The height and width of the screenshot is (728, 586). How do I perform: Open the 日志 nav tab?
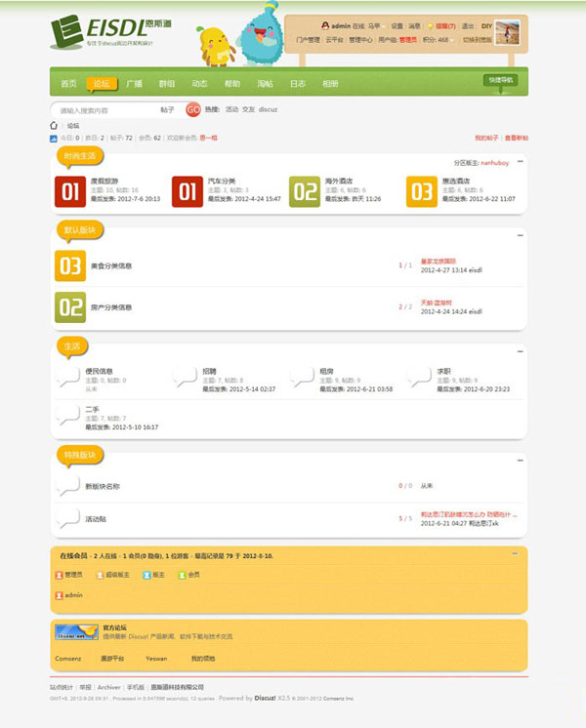click(298, 84)
